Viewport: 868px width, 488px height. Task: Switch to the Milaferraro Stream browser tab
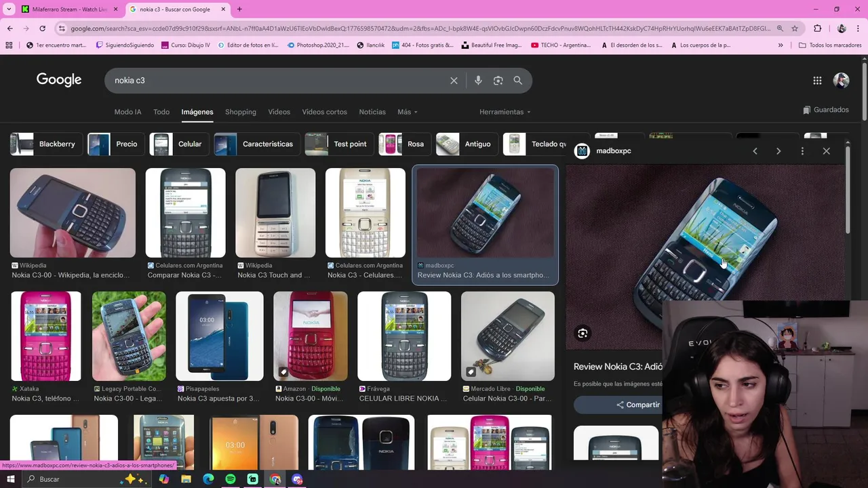(x=69, y=9)
